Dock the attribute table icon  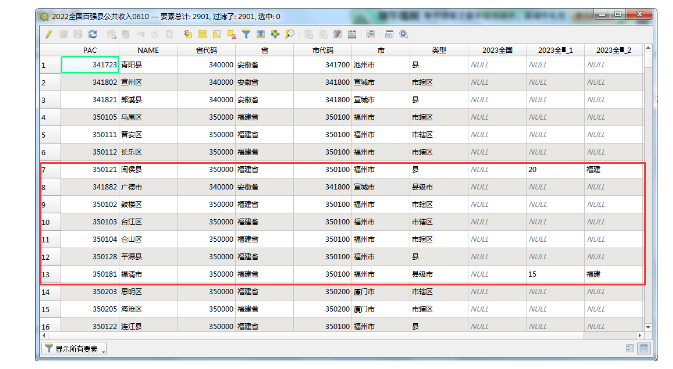pos(389,34)
